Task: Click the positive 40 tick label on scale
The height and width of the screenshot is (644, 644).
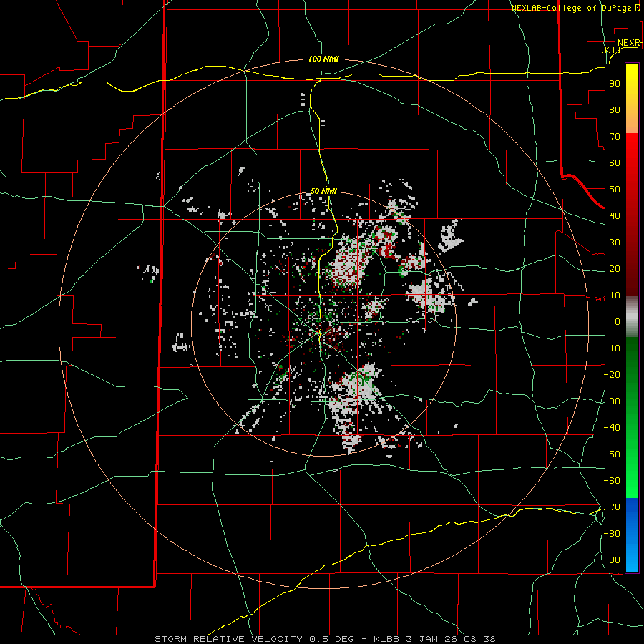Action: (615, 216)
